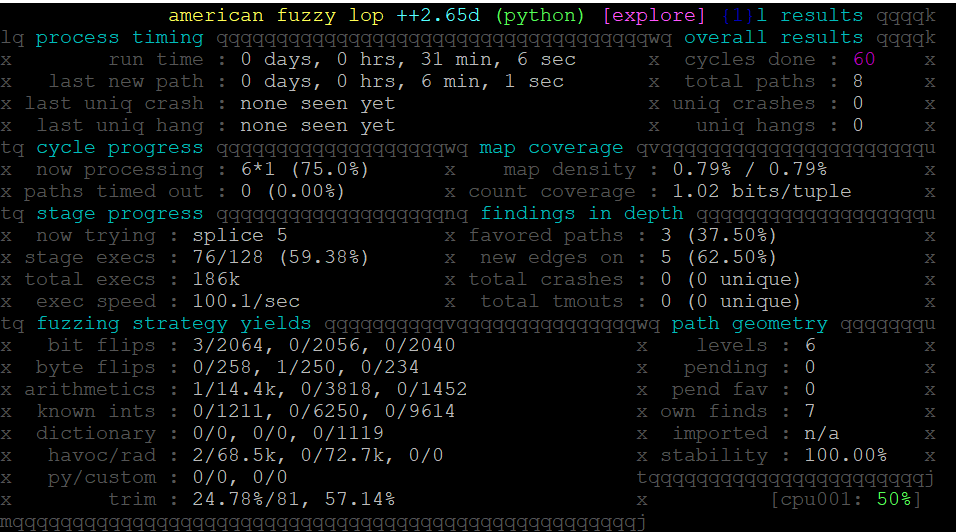Click the 'stability' label
This screenshot has width=956, height=532.
[x=714, y=455]
